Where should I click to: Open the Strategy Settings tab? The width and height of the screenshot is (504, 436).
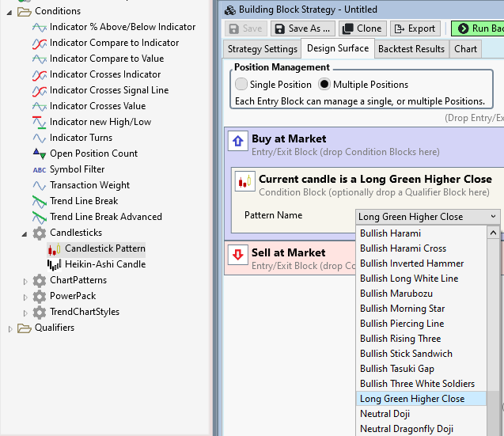click(262, 49)
